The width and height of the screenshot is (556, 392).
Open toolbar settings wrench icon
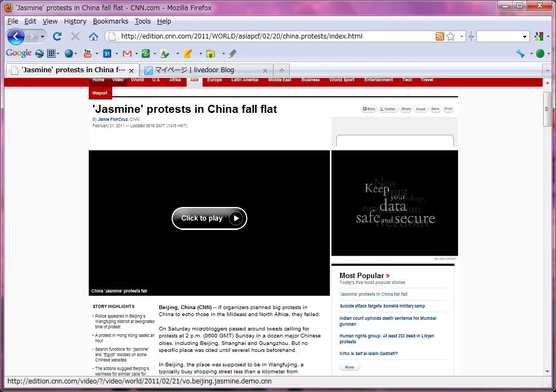click(x=520, y=53)
